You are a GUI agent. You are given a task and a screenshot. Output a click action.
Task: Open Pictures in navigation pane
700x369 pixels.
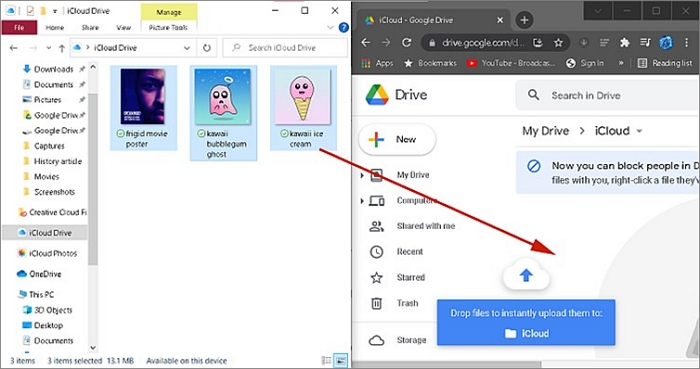click(x=47, y=100)
